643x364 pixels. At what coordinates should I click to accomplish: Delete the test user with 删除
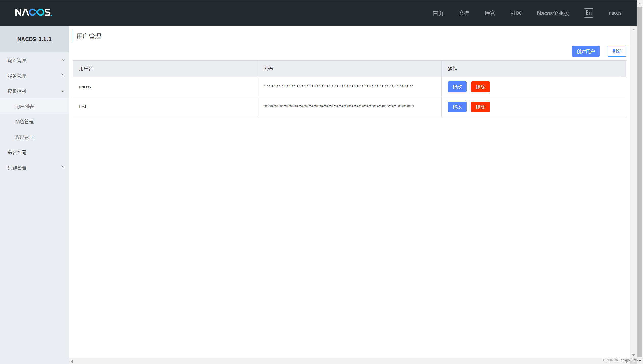point(480,107)
